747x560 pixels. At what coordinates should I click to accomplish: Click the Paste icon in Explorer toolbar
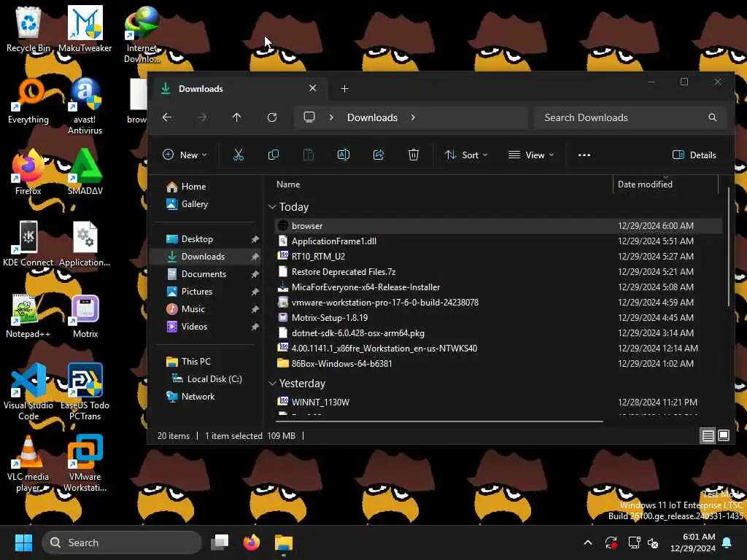(309, 155)
